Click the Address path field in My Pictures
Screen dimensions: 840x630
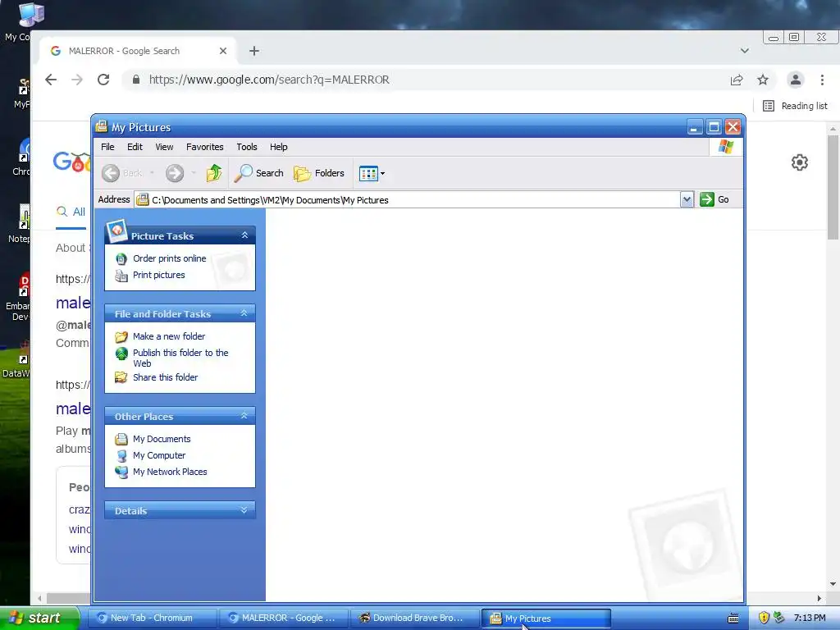[407, 200]
